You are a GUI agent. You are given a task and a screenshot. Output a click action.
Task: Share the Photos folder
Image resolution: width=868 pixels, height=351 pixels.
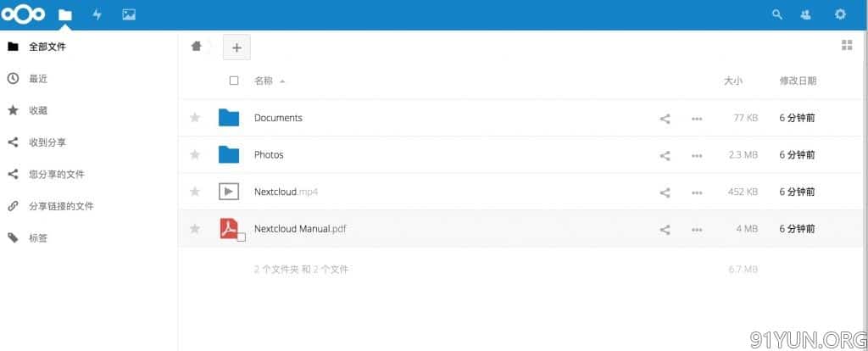coord(665,155)
